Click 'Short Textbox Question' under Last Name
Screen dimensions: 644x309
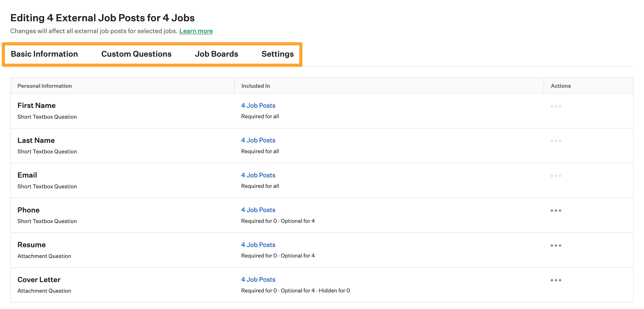[47, 152]
